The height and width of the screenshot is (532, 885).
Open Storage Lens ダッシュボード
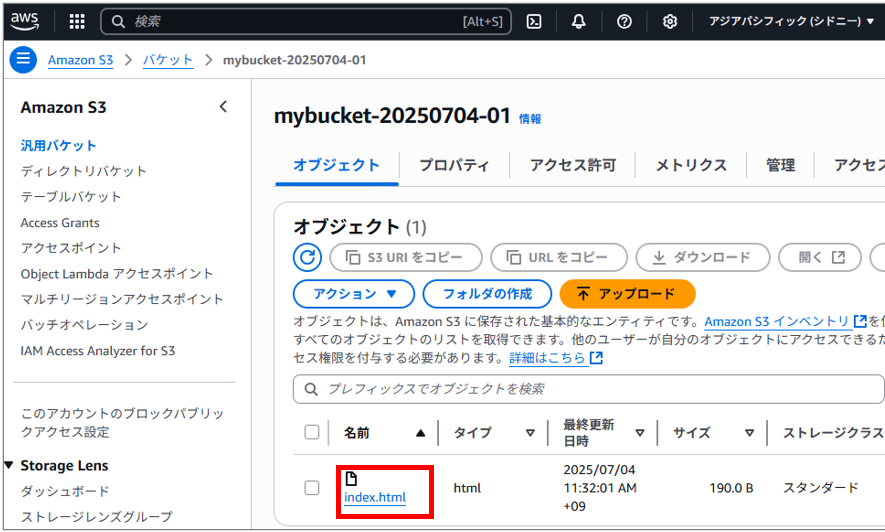click(65, 491)
